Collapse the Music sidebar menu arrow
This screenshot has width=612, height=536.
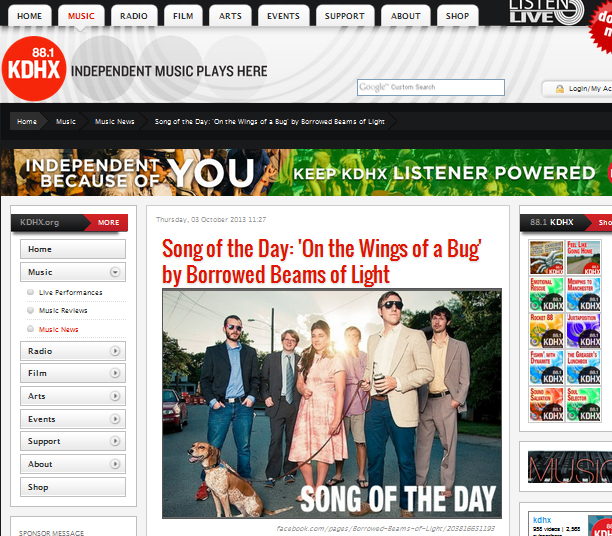point(115,272)
